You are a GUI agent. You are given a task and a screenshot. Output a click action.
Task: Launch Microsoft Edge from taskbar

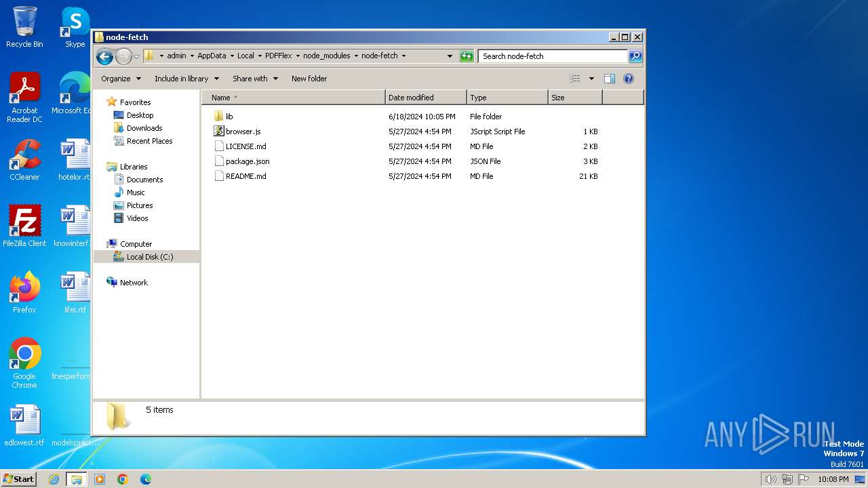click(x=146, y=479)
